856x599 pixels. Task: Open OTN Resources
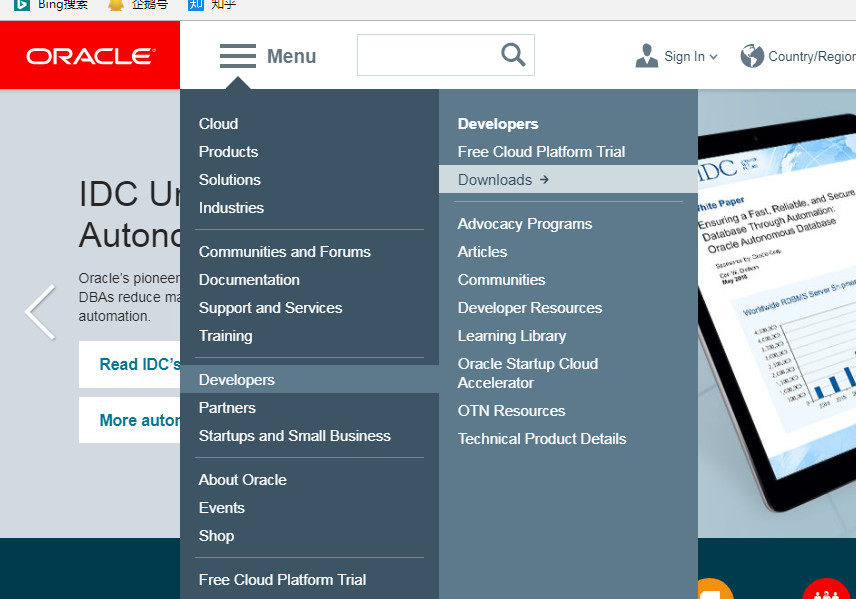(512, 411)
